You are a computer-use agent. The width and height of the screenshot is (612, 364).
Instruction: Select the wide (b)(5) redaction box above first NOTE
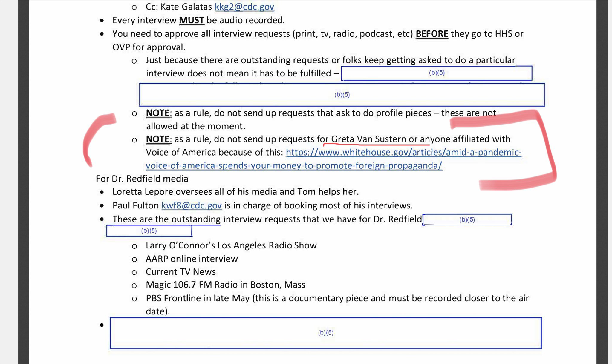click(x=342, y=95)
